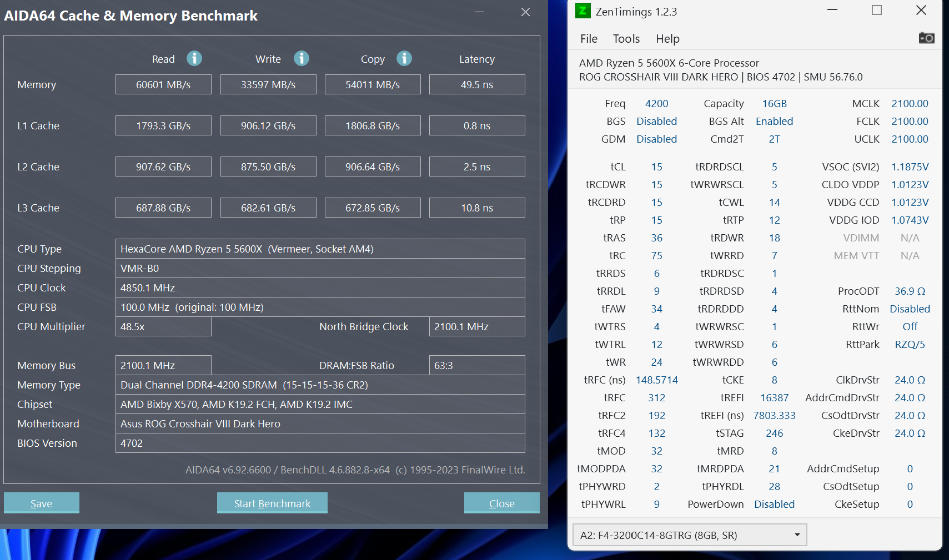Click the RttNom Disabled value
This screenshot has width=949, height=560.
point(910,309)
